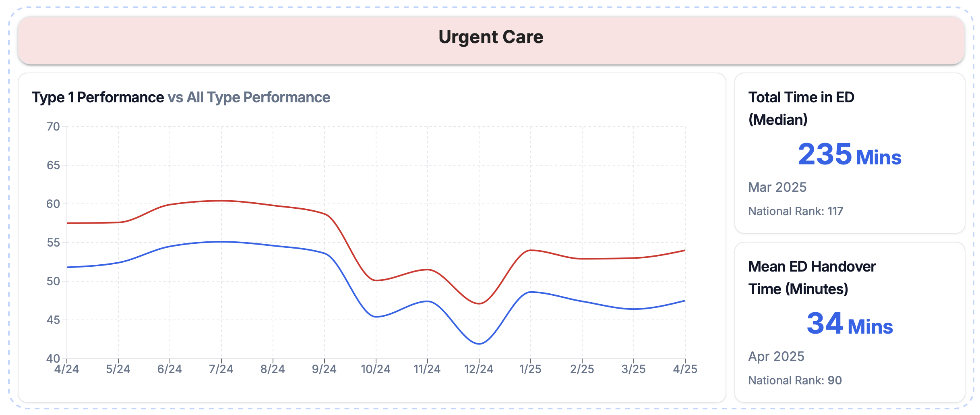Select the 12/24 x-axis date label
The image size is (980, 415).
[x=479, y=369]
